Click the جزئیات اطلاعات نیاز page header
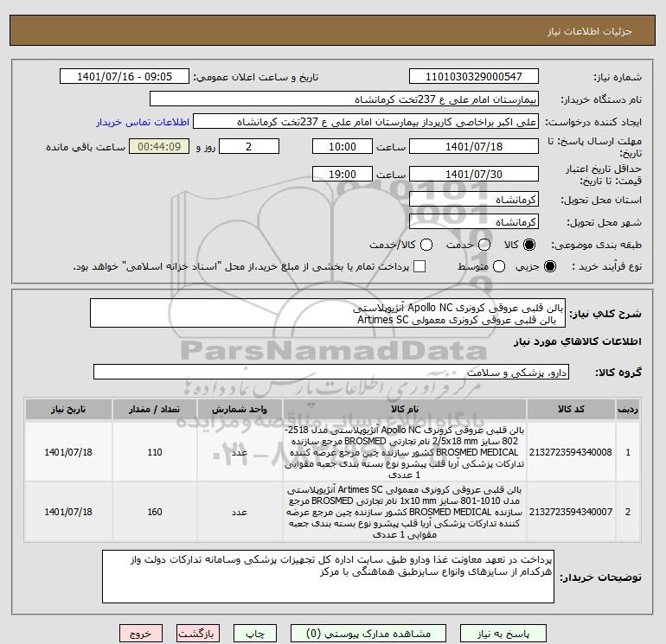 (x=590, y=31)
